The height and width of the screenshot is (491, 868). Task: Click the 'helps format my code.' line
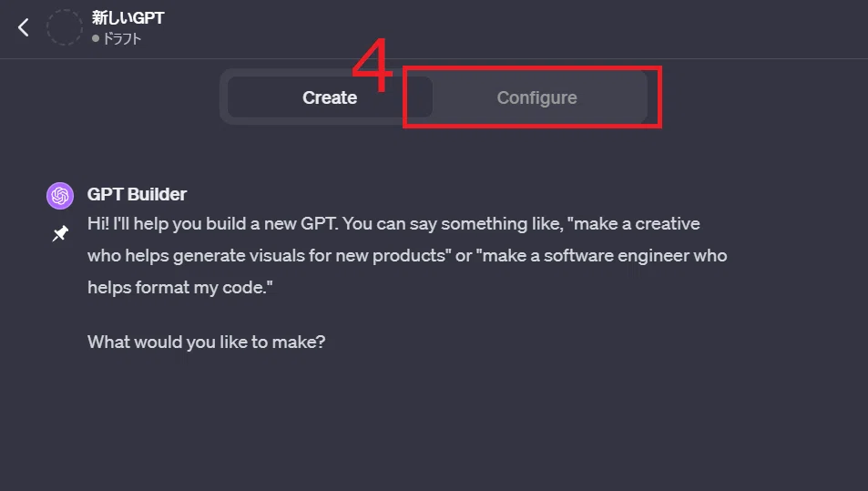[180, 287]
